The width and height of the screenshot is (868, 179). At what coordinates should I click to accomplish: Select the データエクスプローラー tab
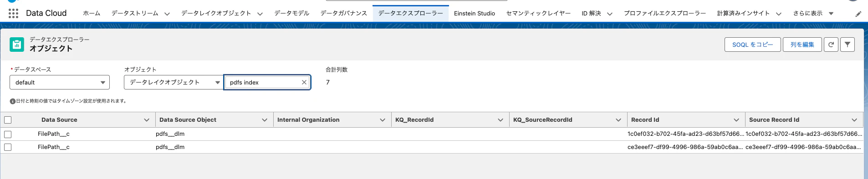(x=411, y=13)
